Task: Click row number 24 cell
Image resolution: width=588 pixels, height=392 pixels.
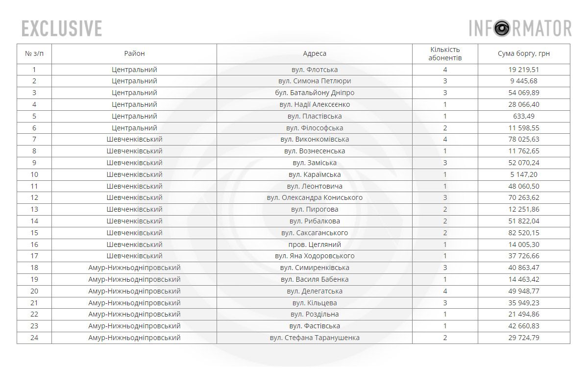Action: click(34, 338)
